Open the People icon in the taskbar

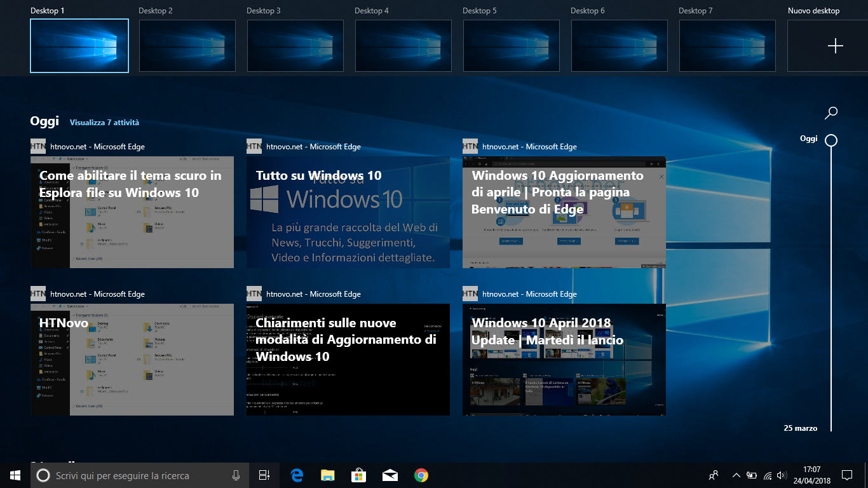click(714, 475)
